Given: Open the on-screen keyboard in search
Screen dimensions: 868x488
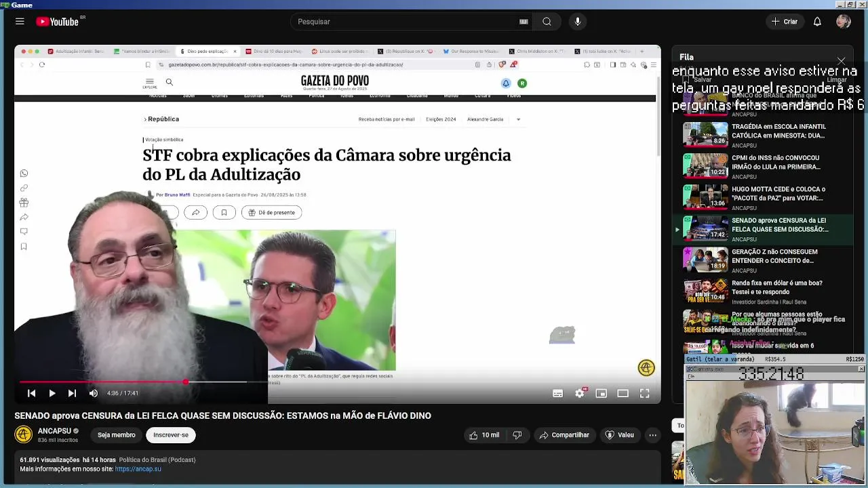Looking at the screenshot, I should click(524, 22).
